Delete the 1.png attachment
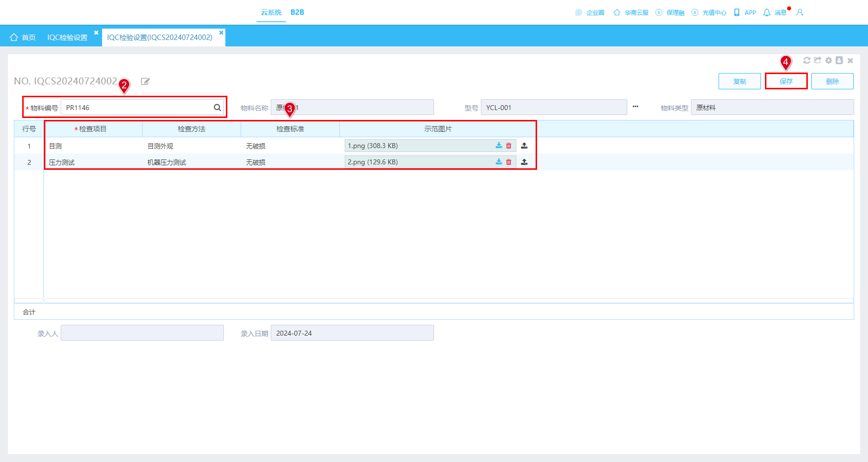This screenshot has height=462, width=868. [509, 146]
